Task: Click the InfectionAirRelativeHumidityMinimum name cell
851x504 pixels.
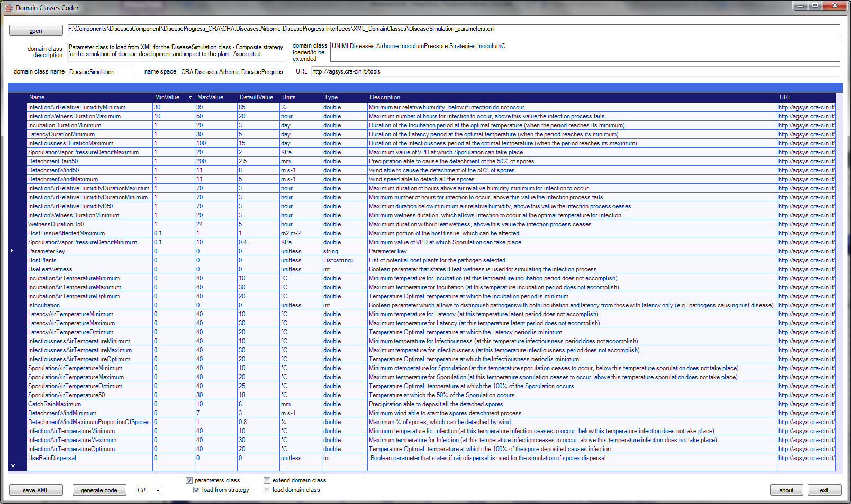Action: pyautogui.click(x=89, y=107)
